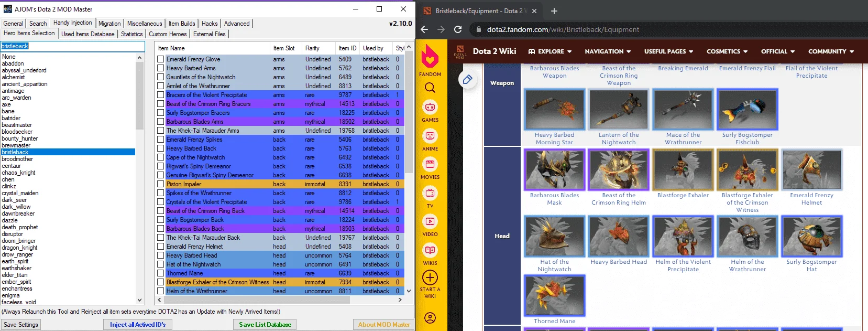Viewport: 868px width, 331px height.
Task: Check the Heavy Barbed Arms checkbox
Action: click(x=161, y=68)
